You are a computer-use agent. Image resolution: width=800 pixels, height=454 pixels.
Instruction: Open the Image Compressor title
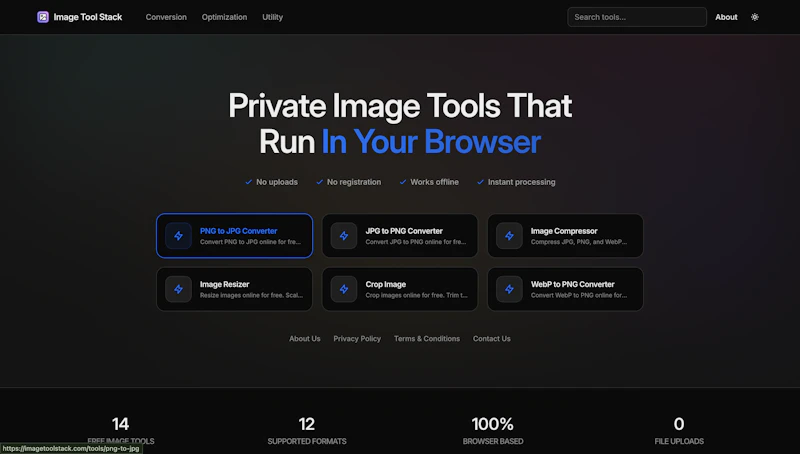564,231
